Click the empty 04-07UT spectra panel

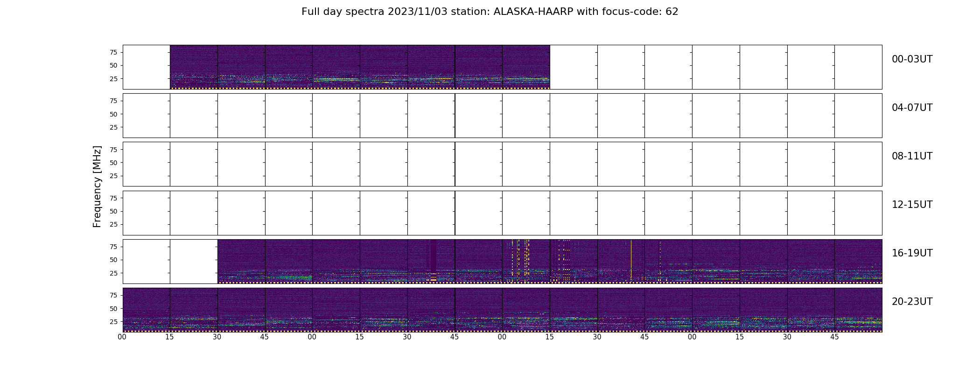502,116
